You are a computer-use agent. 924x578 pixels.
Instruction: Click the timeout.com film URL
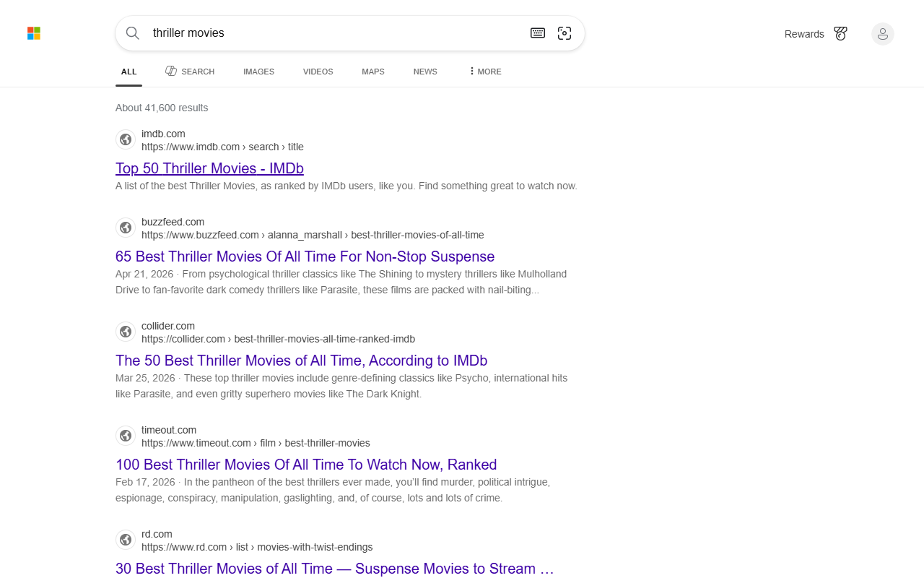[256, 443]
